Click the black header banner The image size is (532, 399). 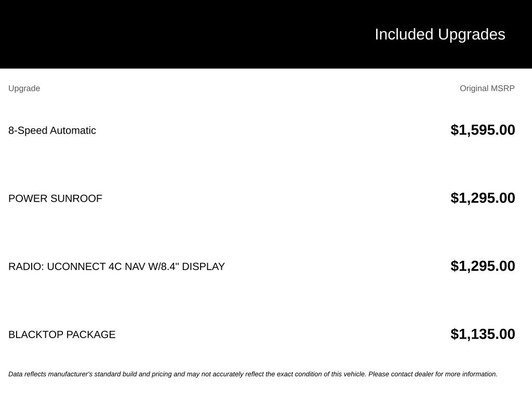tap(266, 34)
